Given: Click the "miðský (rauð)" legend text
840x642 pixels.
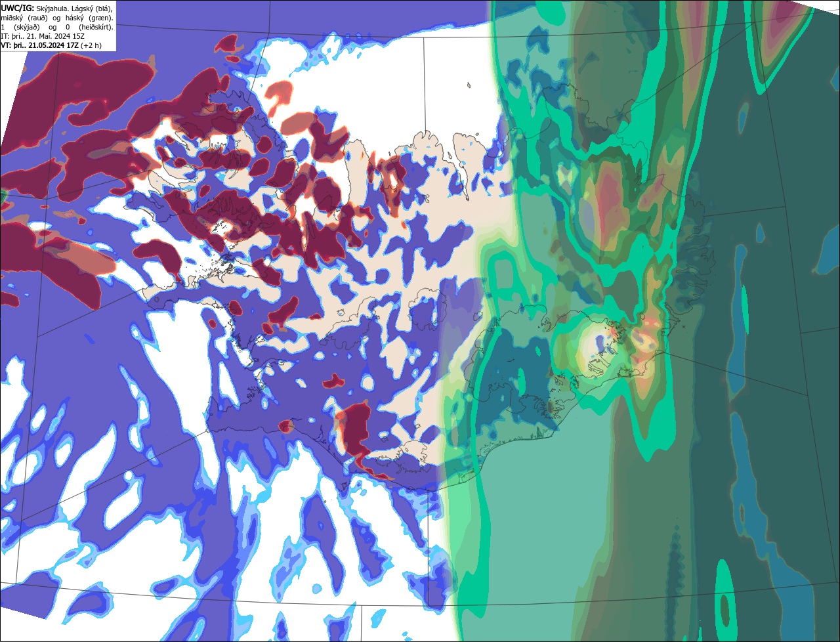Looking at the screenshot, I should click(x=24, y=18).
